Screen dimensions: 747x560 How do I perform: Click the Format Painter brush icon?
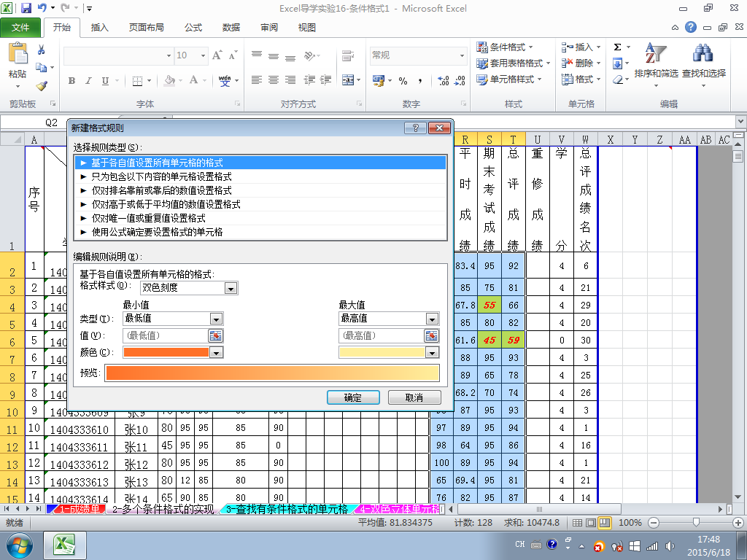42,86
